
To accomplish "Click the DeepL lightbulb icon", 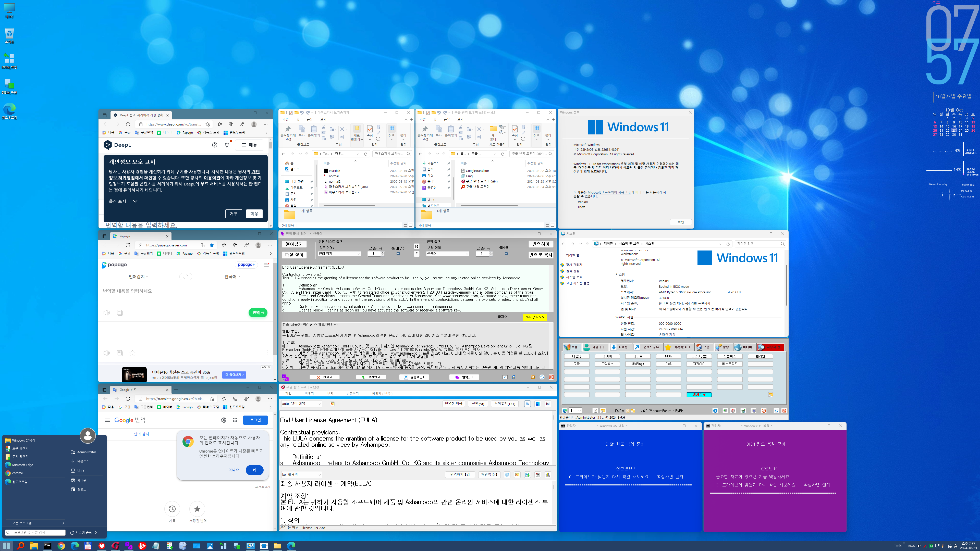I will [x=227, y=145].
